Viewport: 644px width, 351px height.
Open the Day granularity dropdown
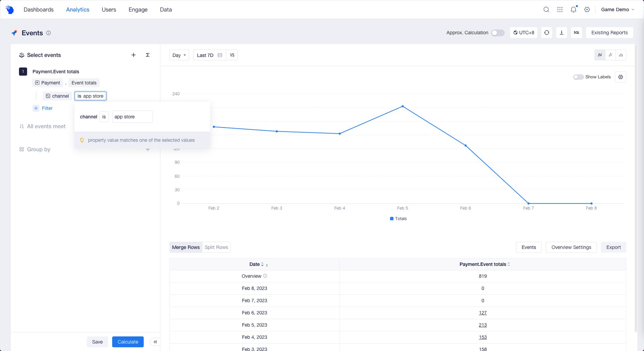[179, 55]
